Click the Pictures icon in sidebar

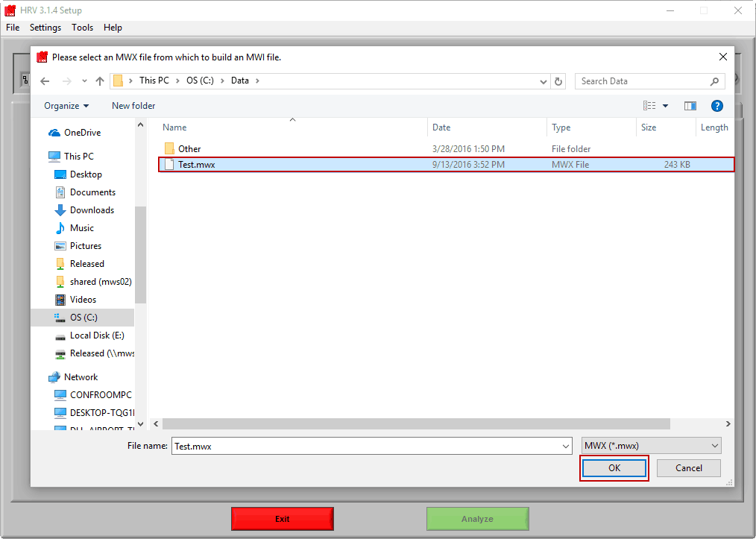pyautogui.click(x=60, y=246)
